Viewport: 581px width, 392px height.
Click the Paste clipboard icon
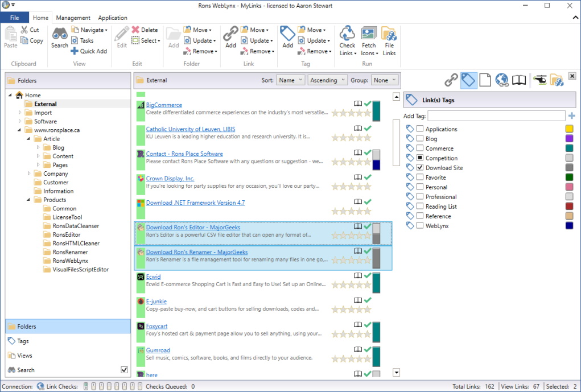pyautogui.click(x=11, y=35)
